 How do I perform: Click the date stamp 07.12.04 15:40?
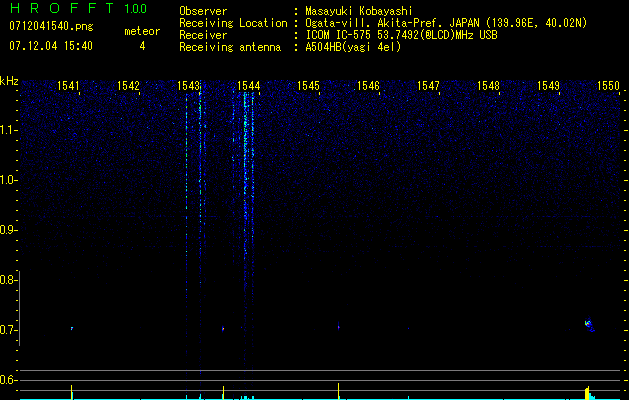tap(51, 46)
